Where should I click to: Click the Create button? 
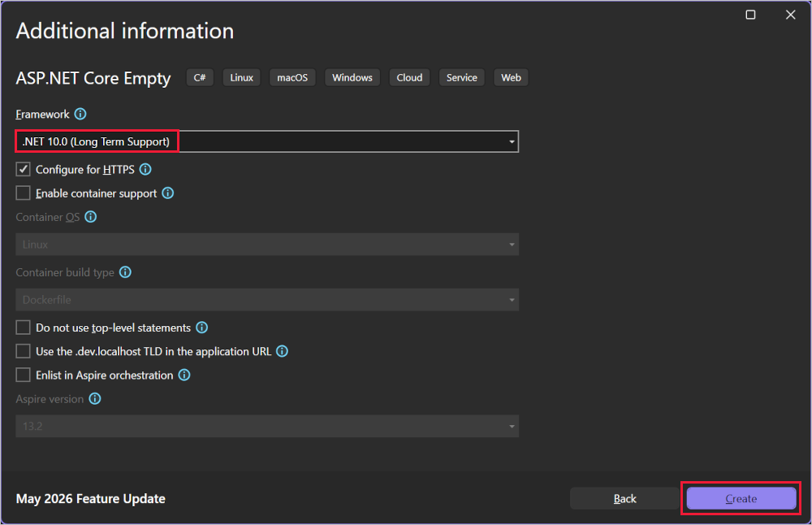click(741, 498)
